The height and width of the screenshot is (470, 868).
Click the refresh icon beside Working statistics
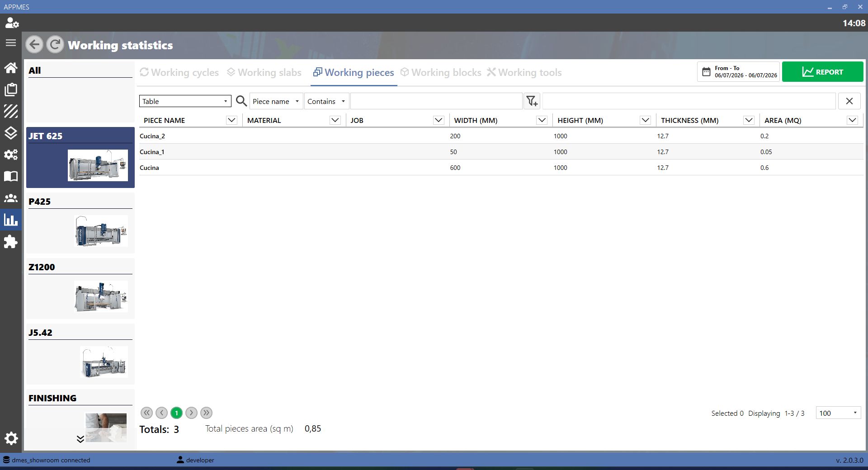click(55, 45)
